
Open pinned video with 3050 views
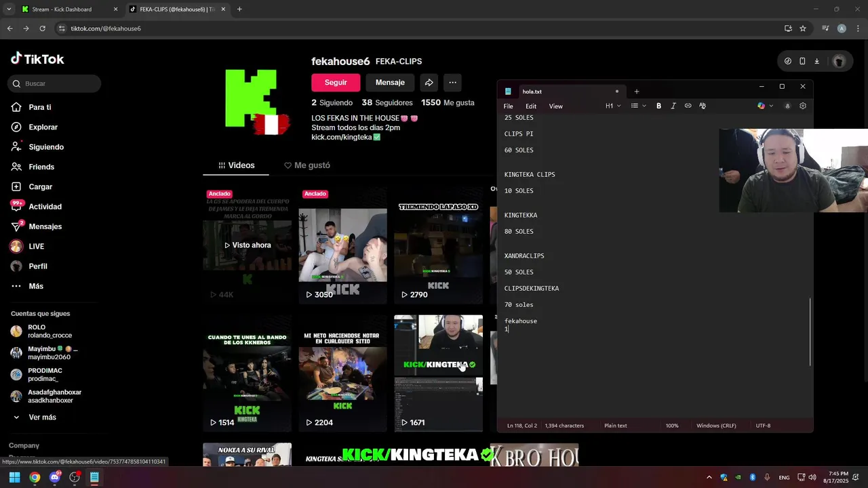(342, 246)
